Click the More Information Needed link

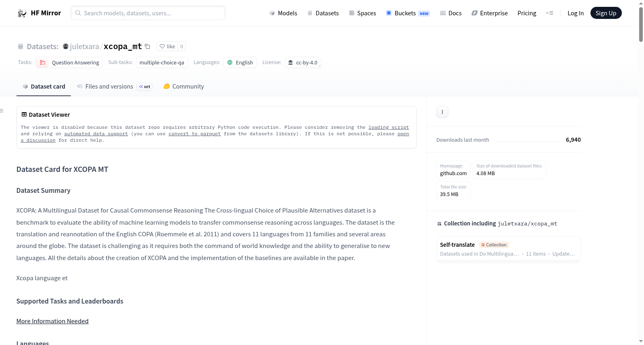(52, 321)
